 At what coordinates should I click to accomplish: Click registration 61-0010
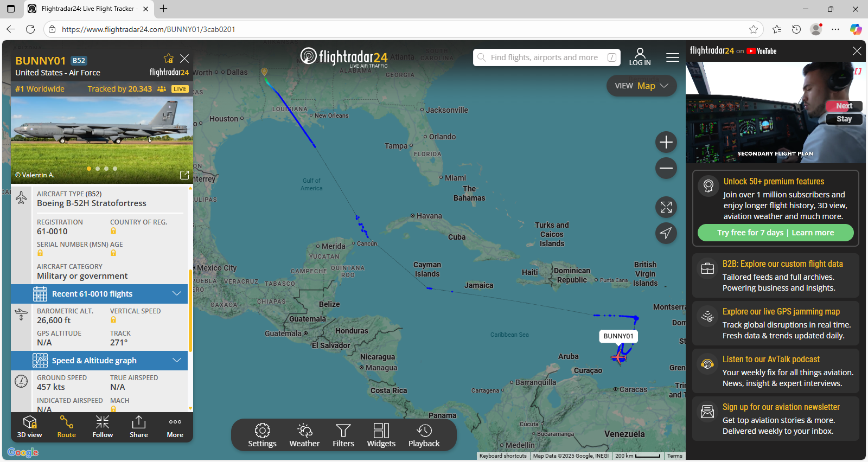pyautogui.click(x=52, y=232)
